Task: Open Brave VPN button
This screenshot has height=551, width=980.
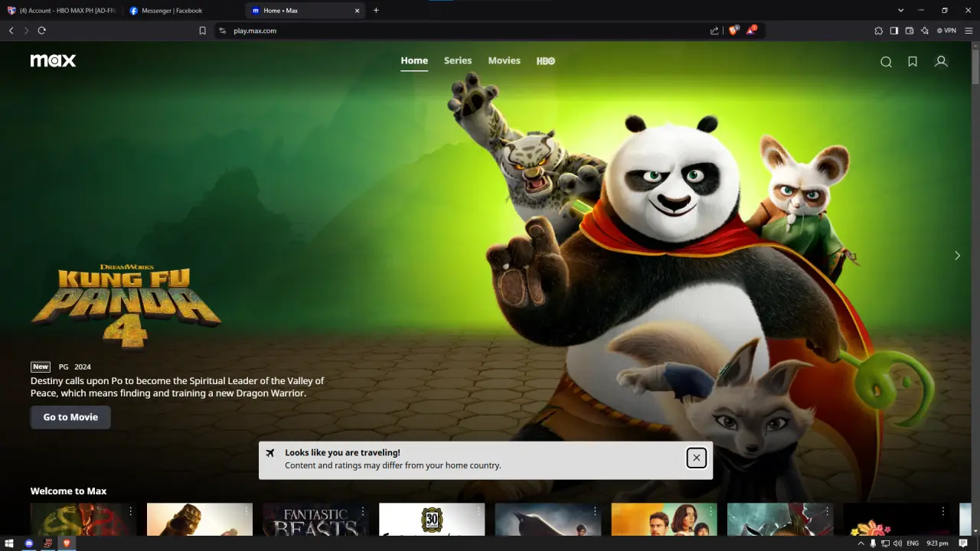Action: [x=946, y=31]
